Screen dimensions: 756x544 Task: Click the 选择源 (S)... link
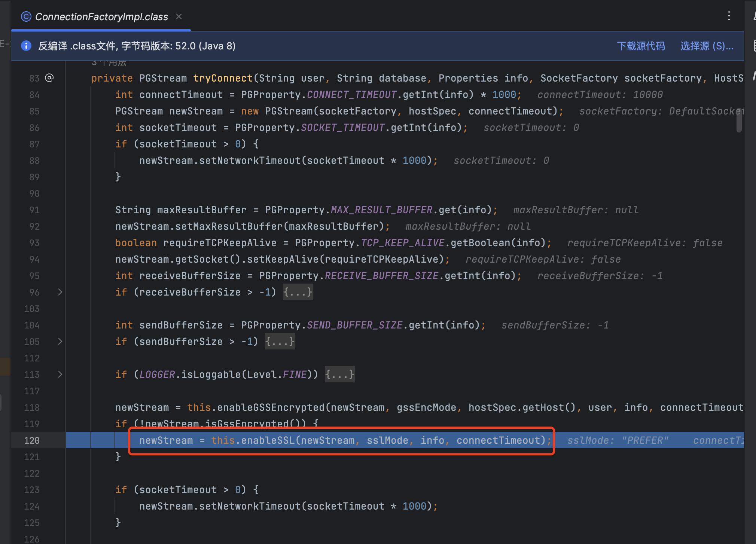pos(707,46)
